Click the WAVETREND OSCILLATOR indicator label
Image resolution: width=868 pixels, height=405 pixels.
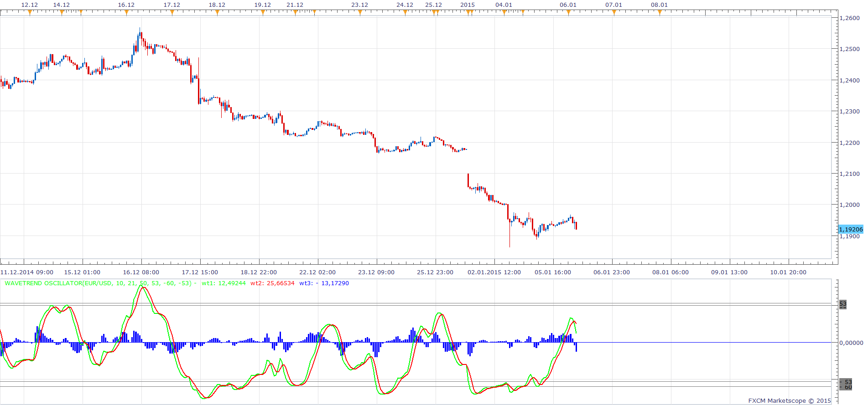click(100, 283)
